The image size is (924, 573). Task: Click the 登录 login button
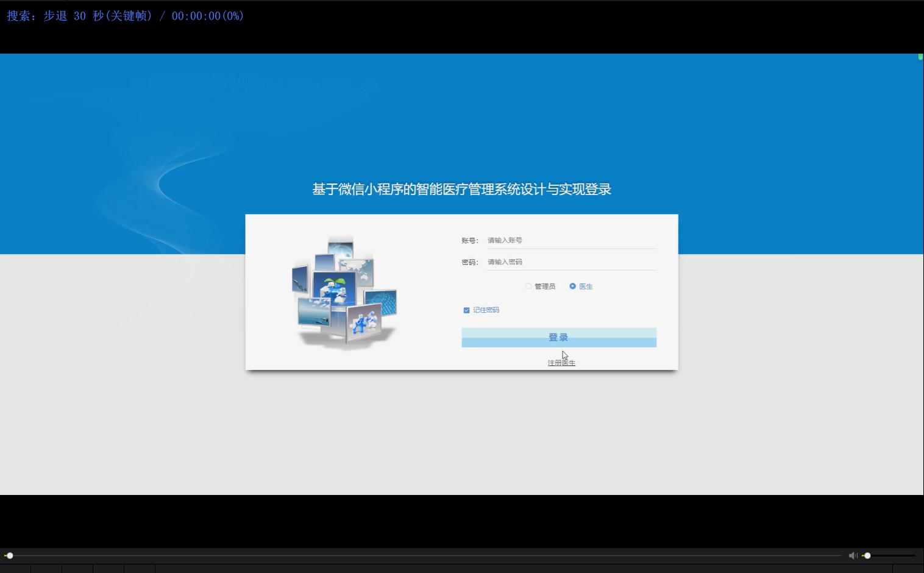point(559,338)
